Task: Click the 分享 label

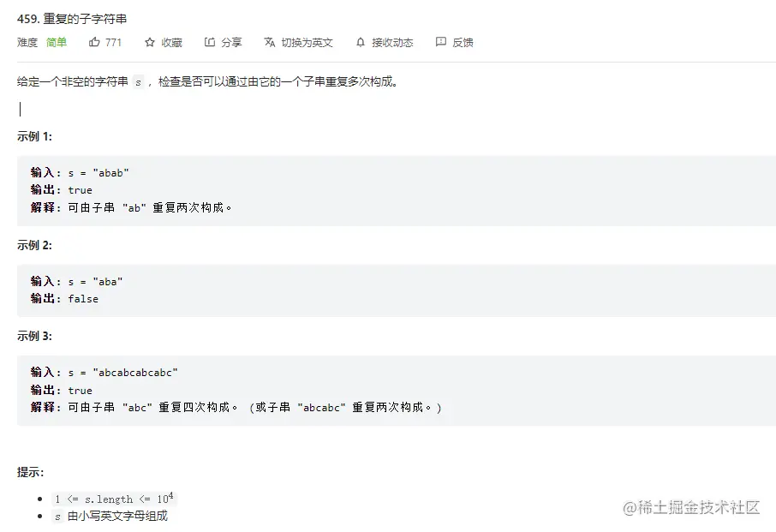Action: pos(231,43)
